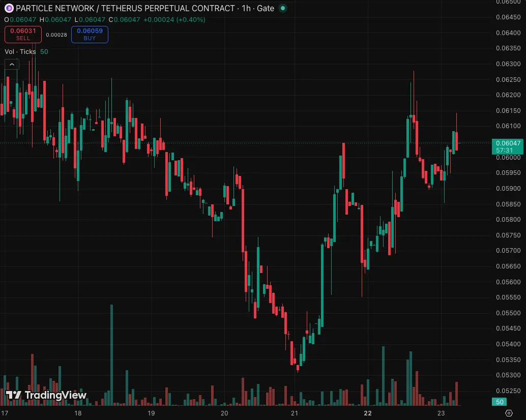Click price level 0.06250 on axis
Viewport: 526px width, 420px height.
(508, 79)
